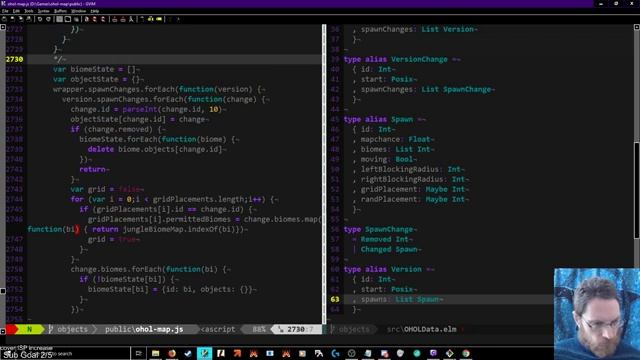640x360 pixels.
Task: Click the Redo toolbar icon
Action: (48, 19)
